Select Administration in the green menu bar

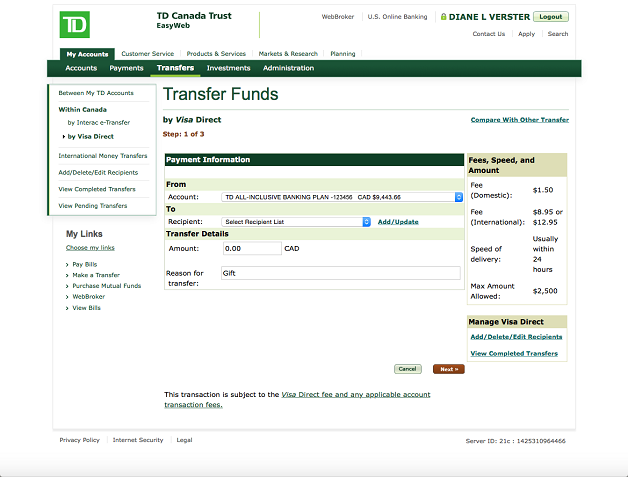pyautogui.click(x=288, y=68)
